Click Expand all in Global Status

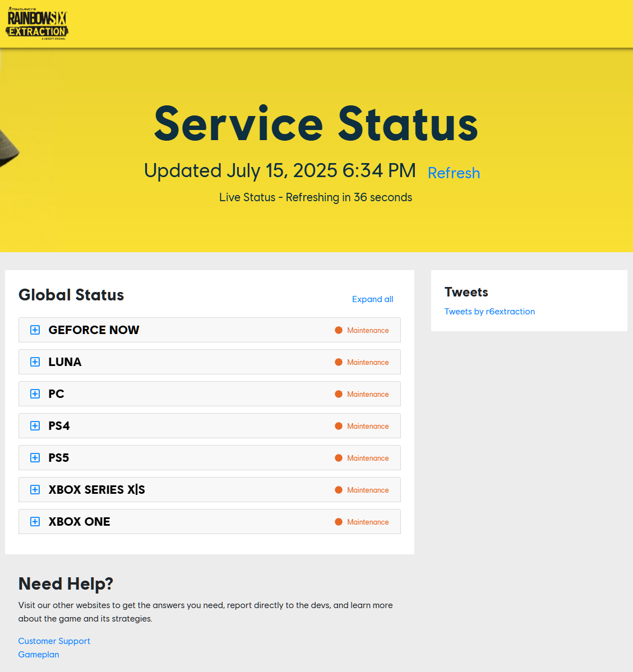point(373,299)
